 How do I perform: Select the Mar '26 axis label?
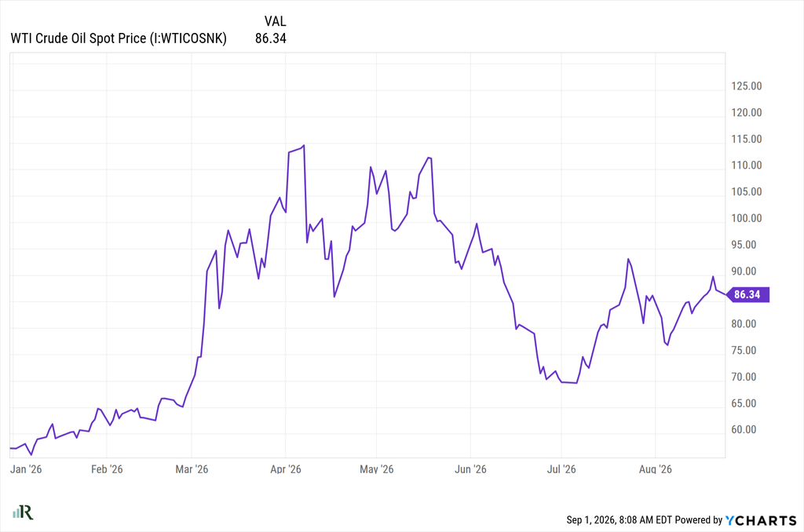[192, 469]
